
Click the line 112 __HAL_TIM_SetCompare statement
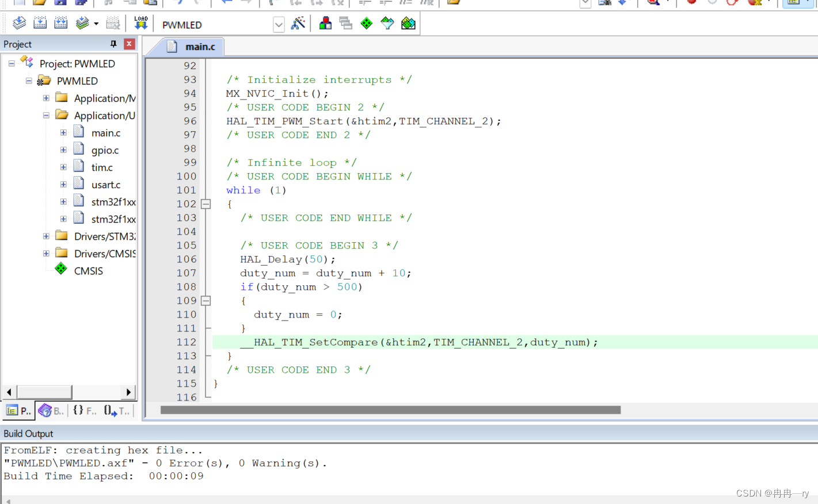click(419, 342)
